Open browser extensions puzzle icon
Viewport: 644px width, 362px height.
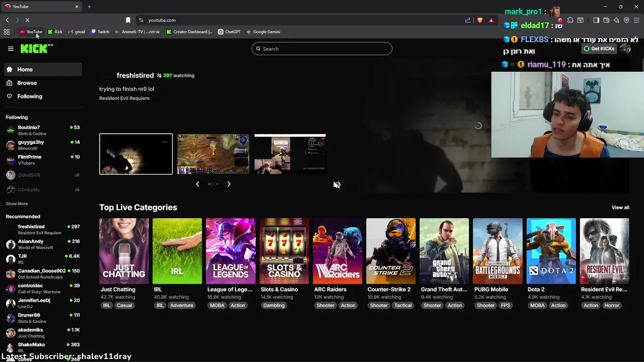pos(570,20)
